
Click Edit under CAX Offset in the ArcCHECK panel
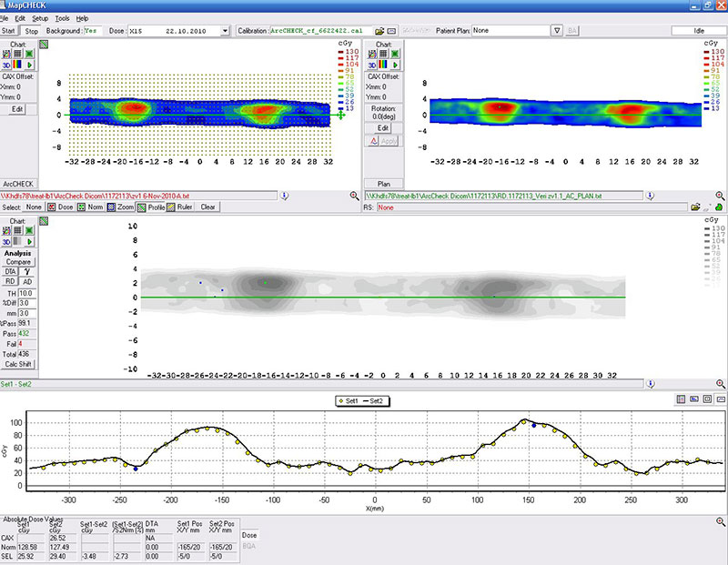click(17, 109)
